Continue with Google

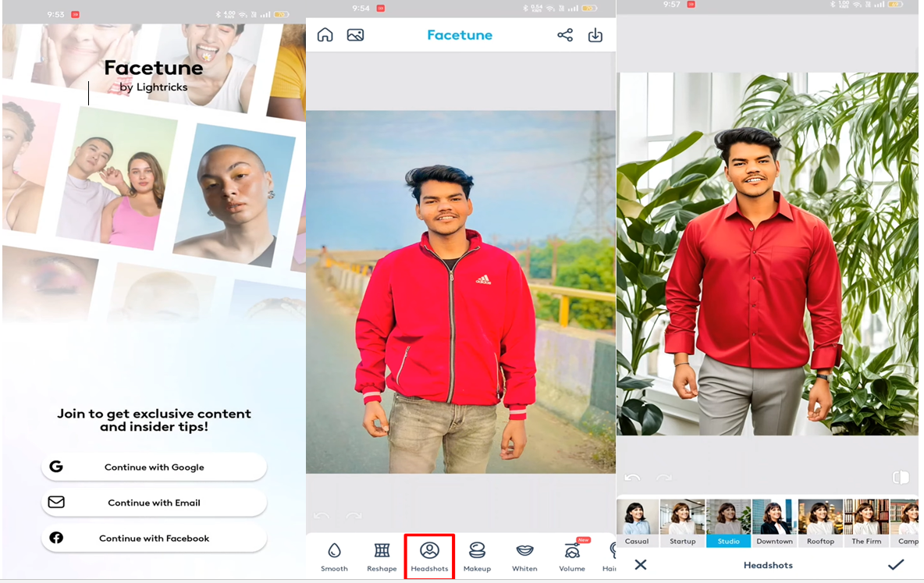point(154,467)
